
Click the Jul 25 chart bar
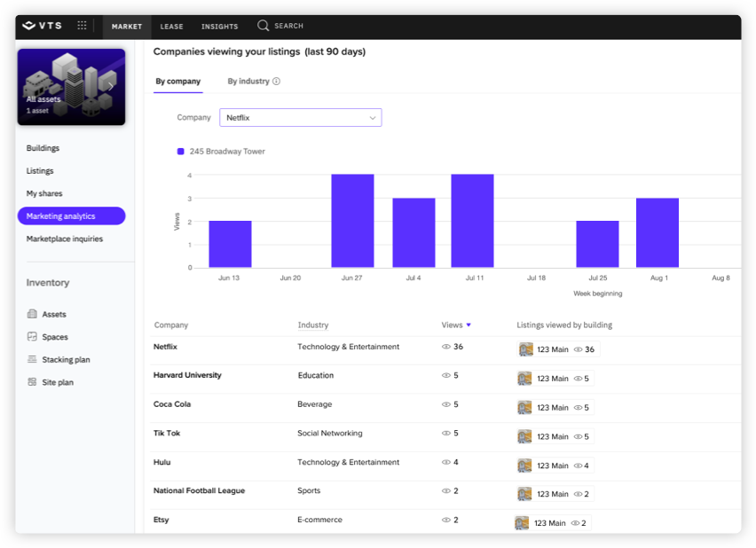point(597,244)
